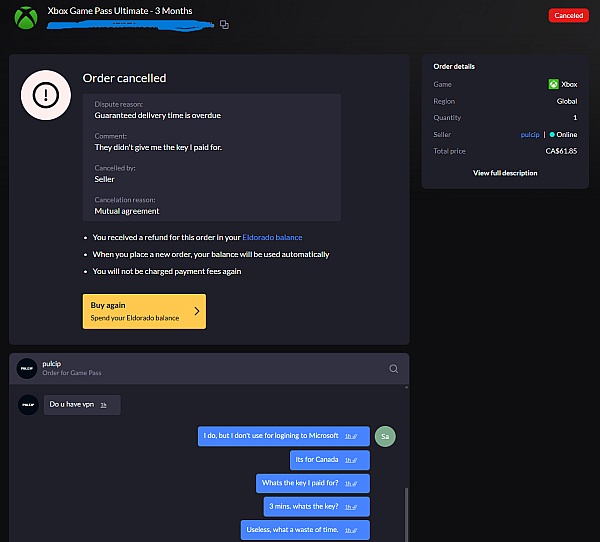
Task: Click the green Xbox game icon in Order details
Action: pos(553,84)
